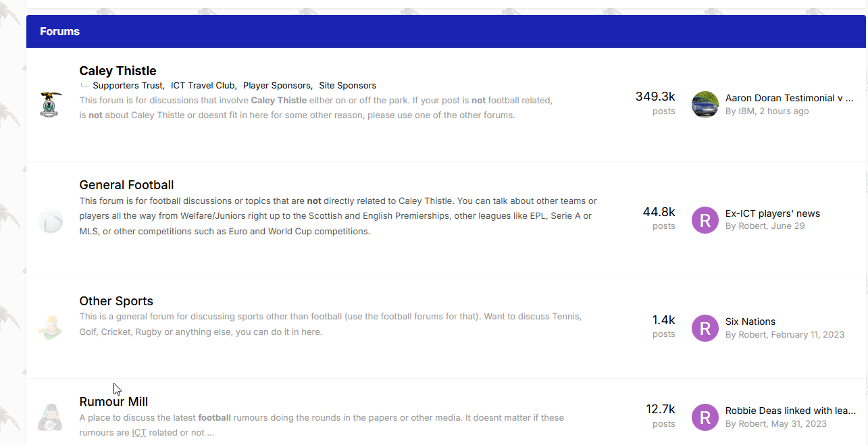Image resolution: width=868 pixels, height=445 pixels.
Task: Open IBM's avatar beside Aaron Doran Testimonial
Action: [x=705, y=105]
